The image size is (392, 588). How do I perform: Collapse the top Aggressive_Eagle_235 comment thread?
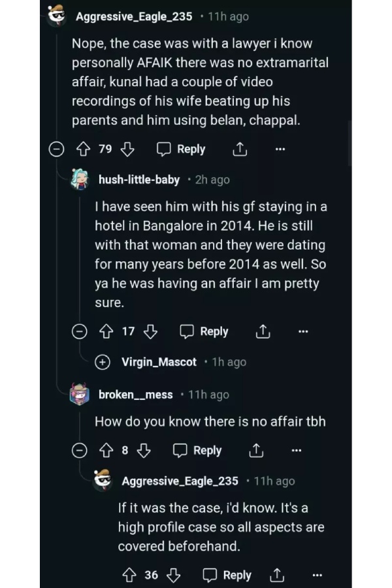click(x=57, y=150)
